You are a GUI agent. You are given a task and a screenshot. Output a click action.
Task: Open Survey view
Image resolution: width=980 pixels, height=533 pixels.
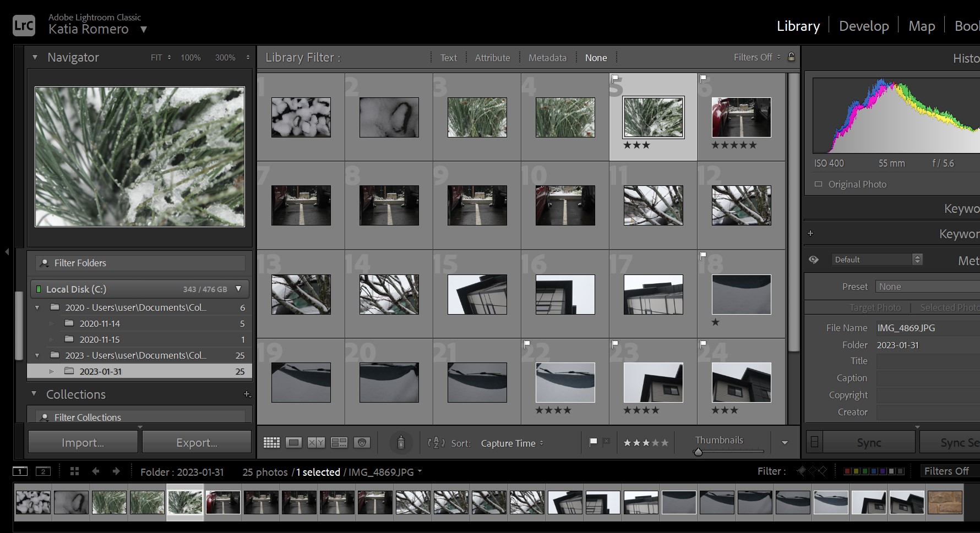coord(339,443)
